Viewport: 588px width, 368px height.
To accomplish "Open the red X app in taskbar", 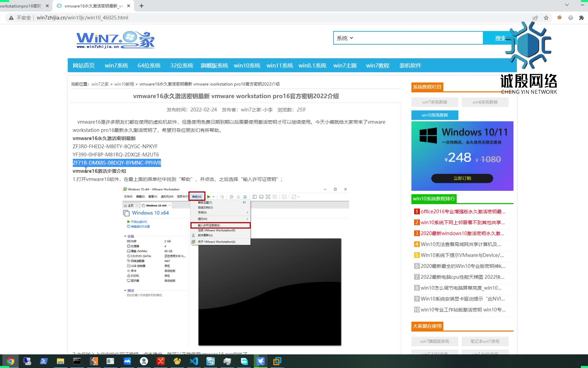I will 161,361.
